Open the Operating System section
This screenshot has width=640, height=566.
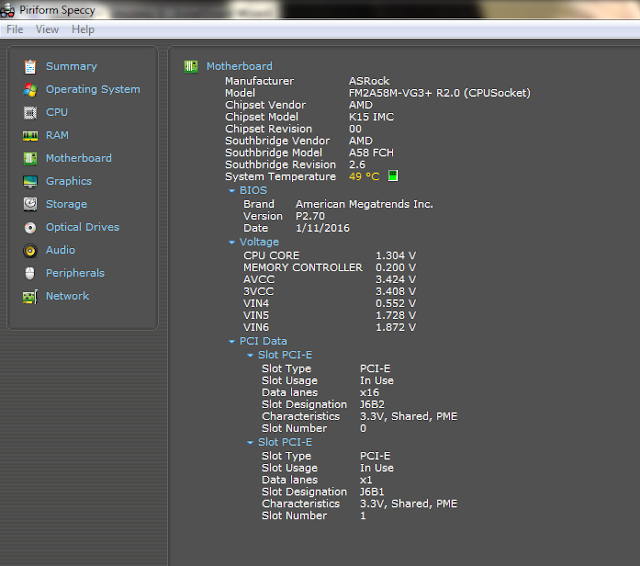click(x=93, y=89)
